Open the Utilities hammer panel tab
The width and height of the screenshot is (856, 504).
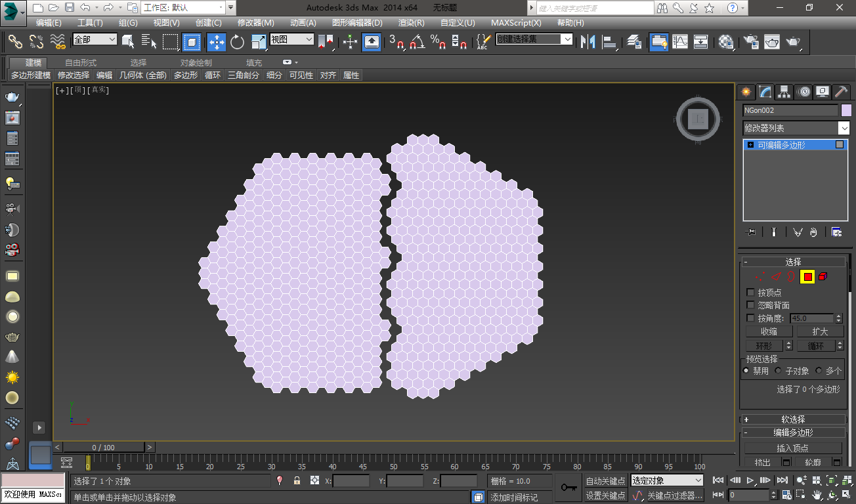[x=841, y=92]
